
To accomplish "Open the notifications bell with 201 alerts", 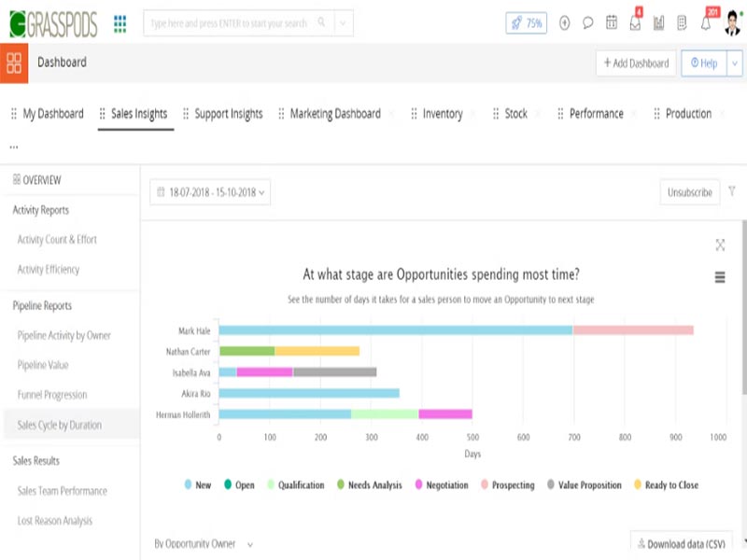I will tap(704, 23).
